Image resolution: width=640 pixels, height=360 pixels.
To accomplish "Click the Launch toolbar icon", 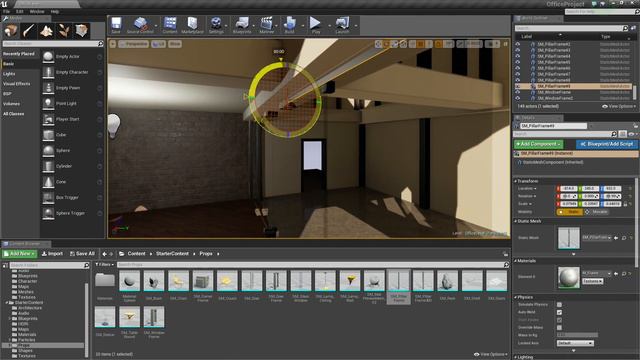I will 342,24.
